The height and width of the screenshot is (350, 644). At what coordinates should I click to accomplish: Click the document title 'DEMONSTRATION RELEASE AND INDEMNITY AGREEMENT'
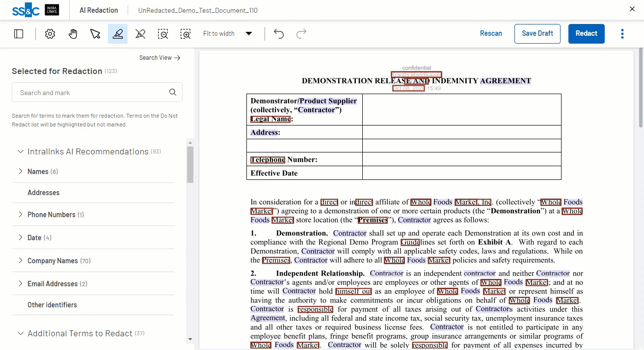416,81
